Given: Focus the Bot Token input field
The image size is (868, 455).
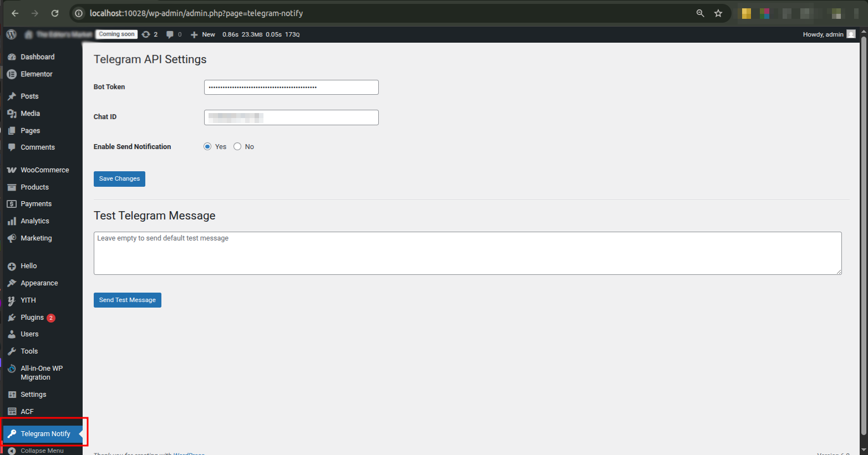Looking at the screenshot, I should tap(291, 88).
